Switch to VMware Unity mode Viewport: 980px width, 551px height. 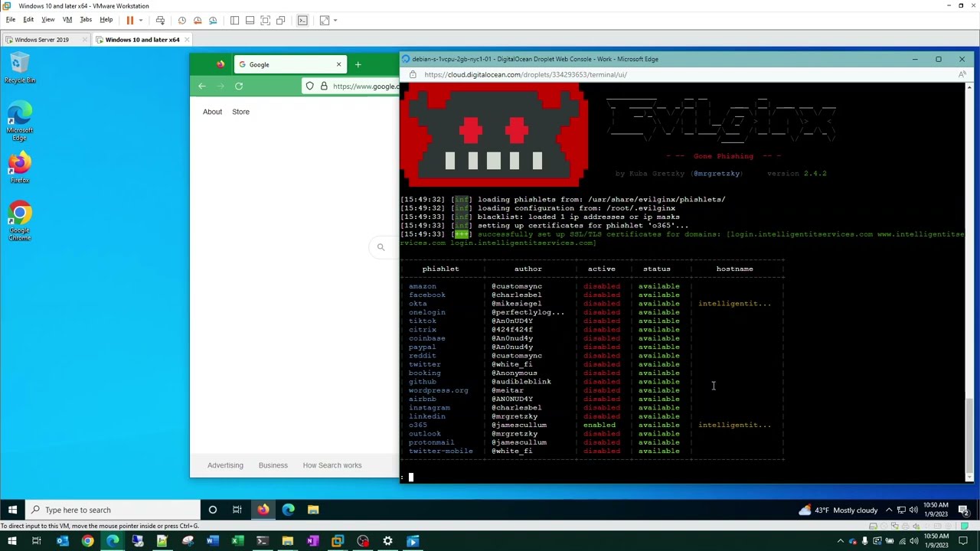(280, 20)
